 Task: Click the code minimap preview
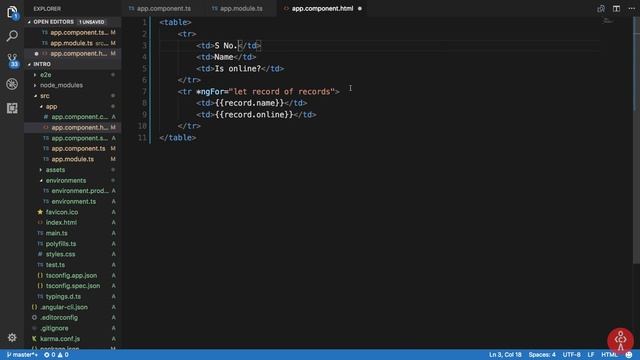click(608, 21)
